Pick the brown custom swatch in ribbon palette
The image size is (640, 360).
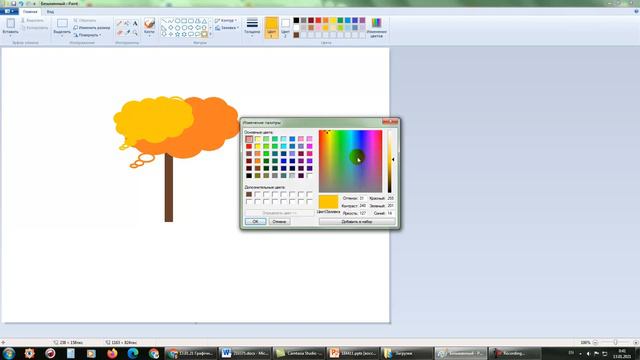[x=296, y=35]
